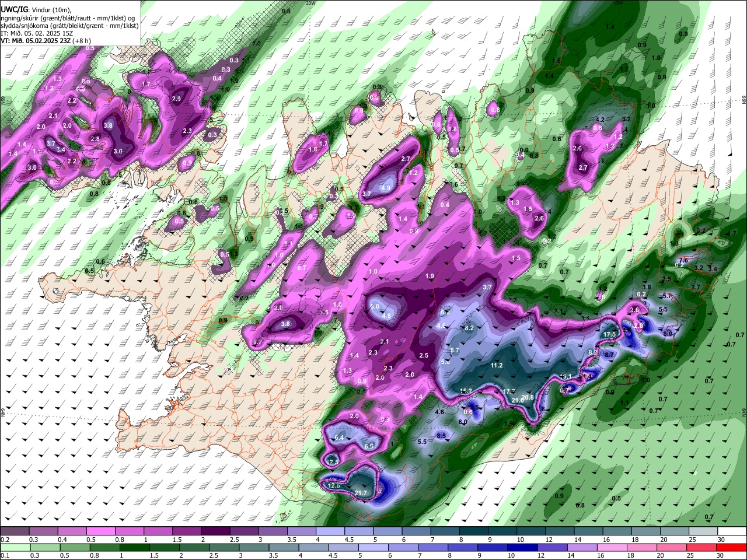Click the 4.8 snowfall value
Screen dimensions: 747x560
(x=386, y=316)
